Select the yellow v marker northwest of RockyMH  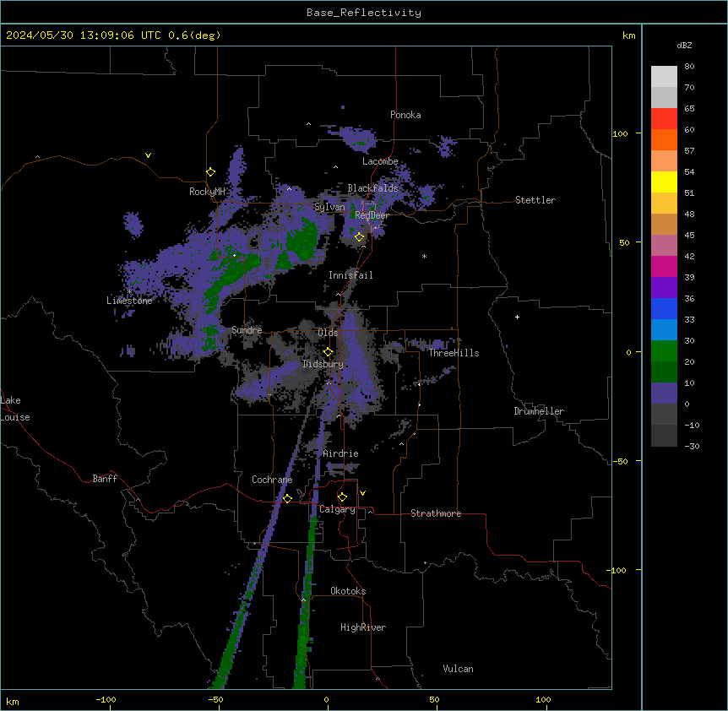[148, 155]
